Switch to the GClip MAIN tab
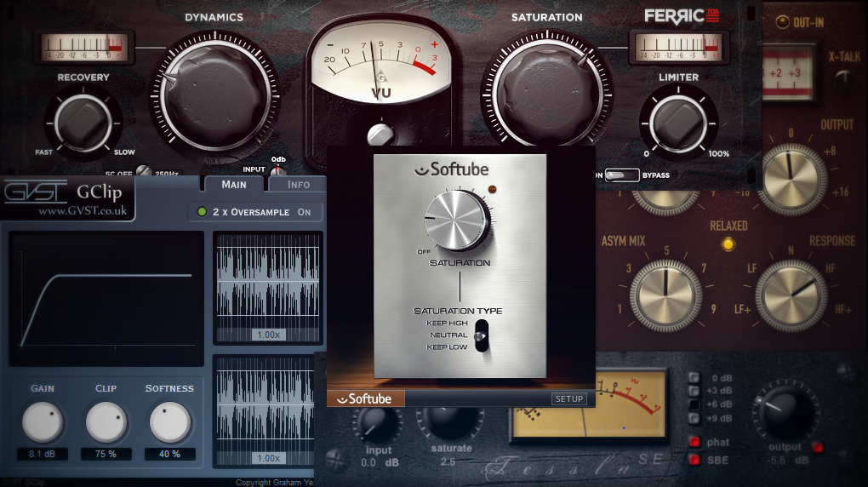Image resolution: width=868 pixels, height=487 pixels. tap(234, 185)
